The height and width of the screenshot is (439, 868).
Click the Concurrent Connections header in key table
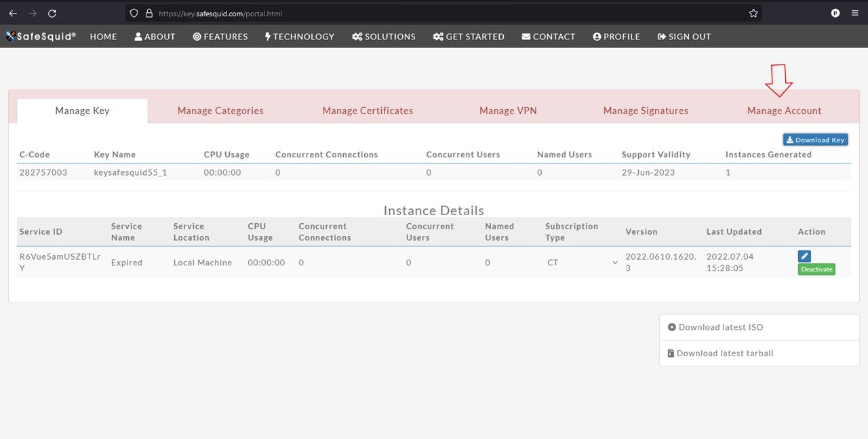click(x=326, y=155)
